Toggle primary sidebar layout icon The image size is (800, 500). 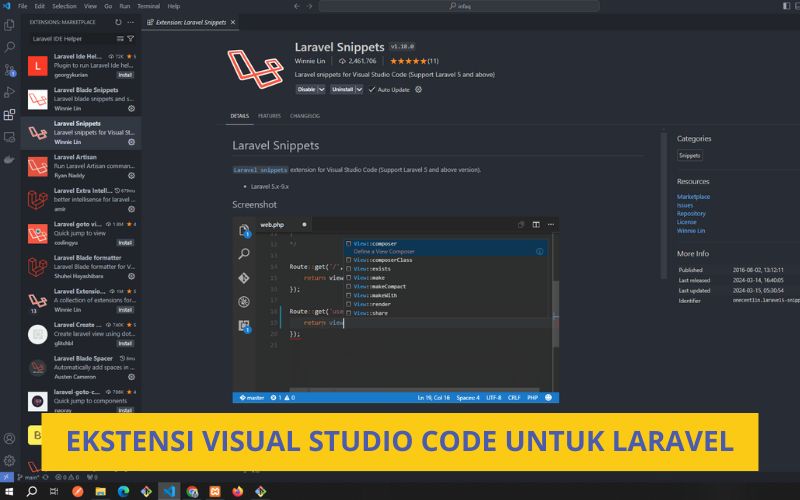786,6
